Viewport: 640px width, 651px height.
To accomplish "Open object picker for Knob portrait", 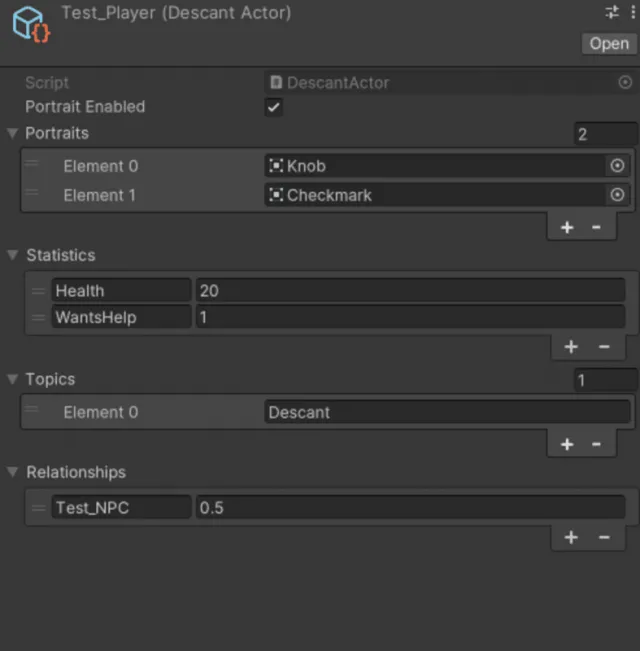I will click(617, 166).
